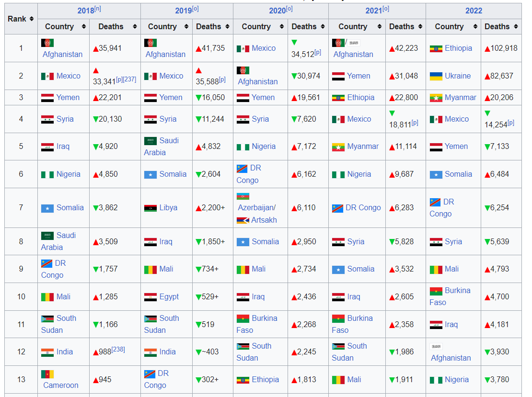Image resolution: width=532 pixels, height=397 pixels.
Task: Sort the 2020 Country column
Action: [x=282, y=26]
